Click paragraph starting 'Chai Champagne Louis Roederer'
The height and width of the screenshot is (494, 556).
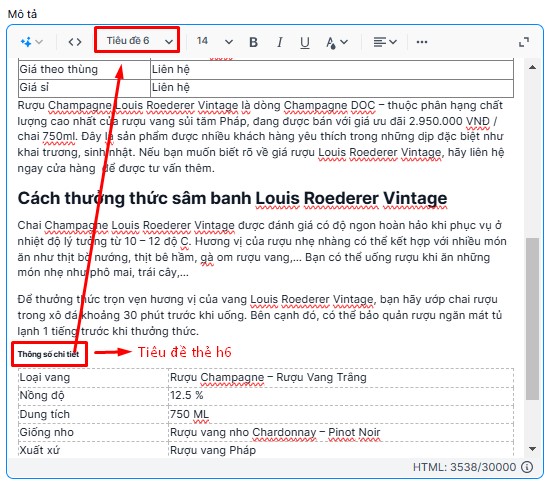[x=262, y=249]
